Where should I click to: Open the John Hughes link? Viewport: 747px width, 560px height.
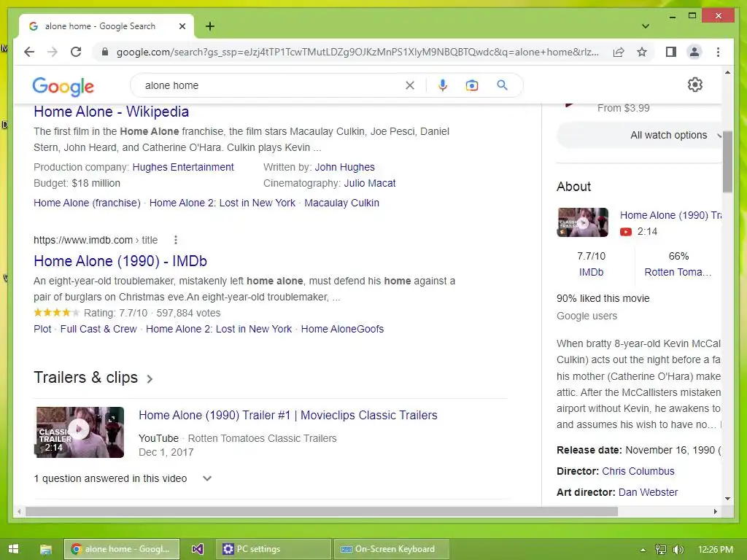344,167
